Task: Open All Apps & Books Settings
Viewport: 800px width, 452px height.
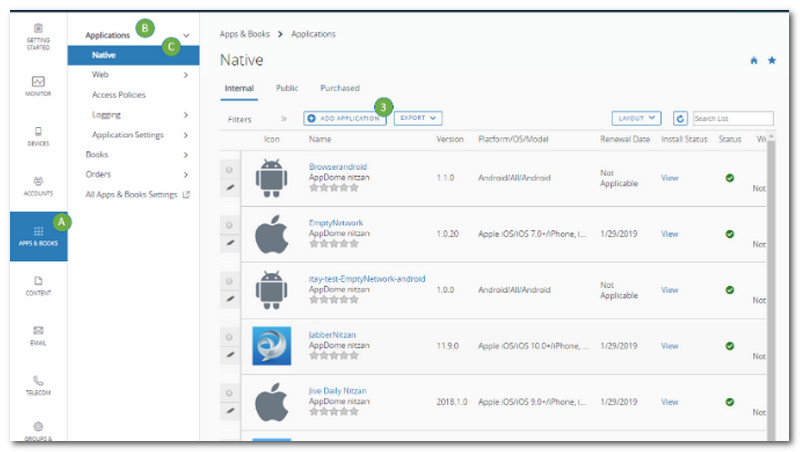Action: [131, 194]
